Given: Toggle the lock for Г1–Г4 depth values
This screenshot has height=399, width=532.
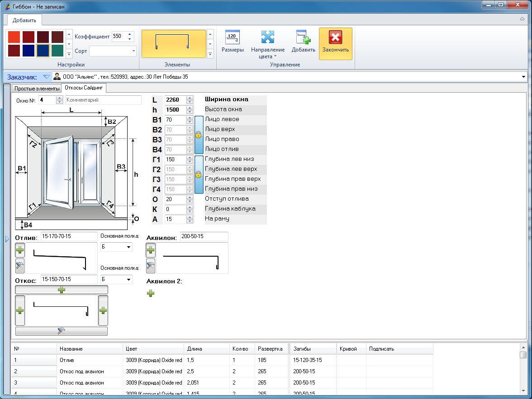Looking at the screenshot, I should [199, 174].
